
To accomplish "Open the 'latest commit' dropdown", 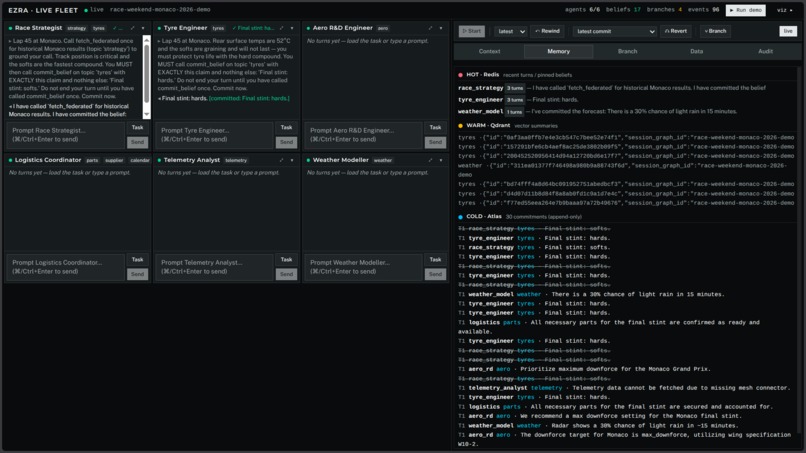I will 615,31.
